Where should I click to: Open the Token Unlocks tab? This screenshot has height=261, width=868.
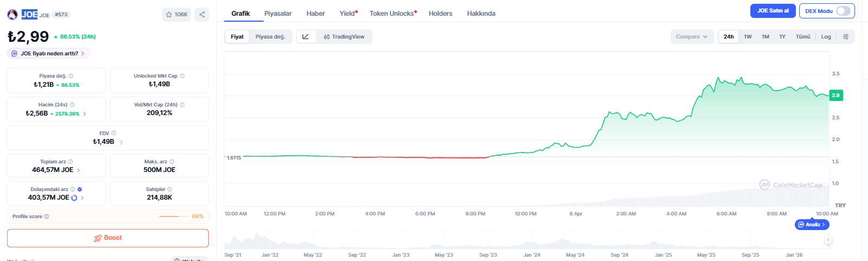click(393, 14)
